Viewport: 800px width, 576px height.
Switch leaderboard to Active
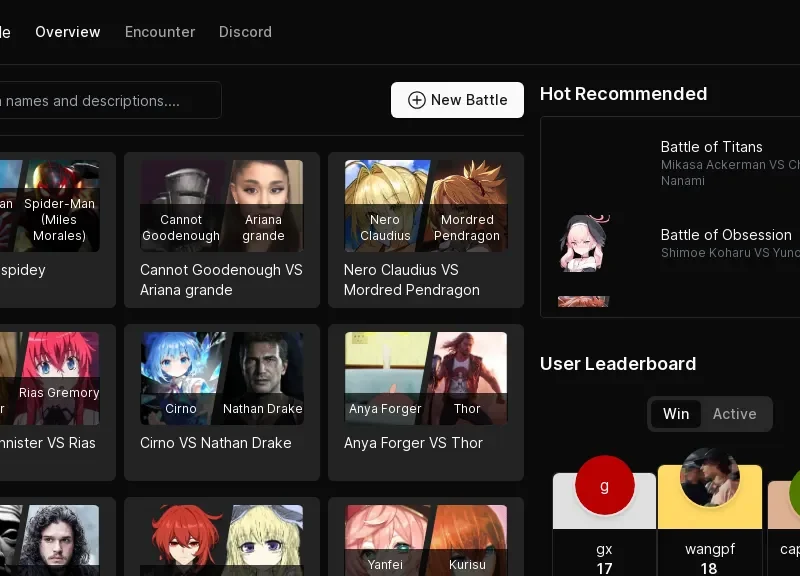pyautogui.click(x=735, y=414)
